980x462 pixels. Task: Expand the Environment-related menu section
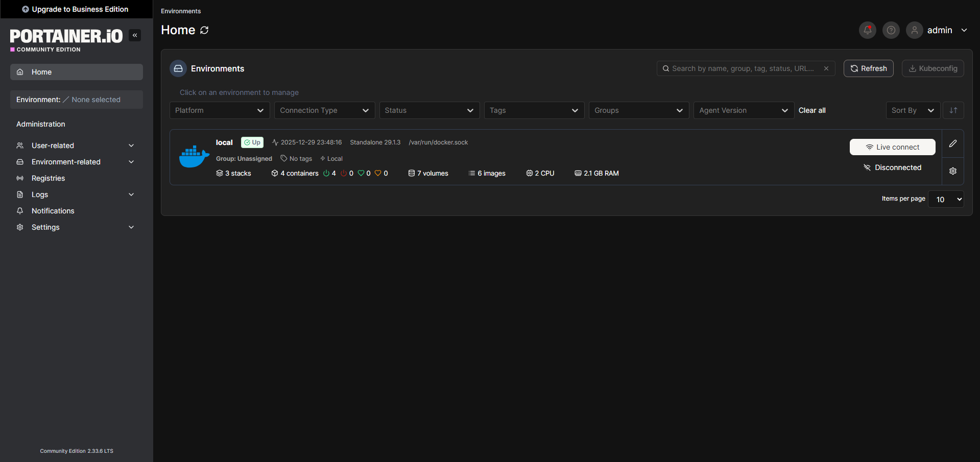click(77, 162)
